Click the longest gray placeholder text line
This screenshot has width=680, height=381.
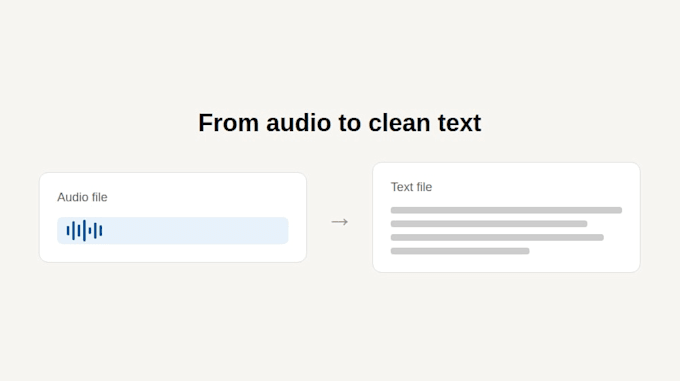tap(506, 210)
